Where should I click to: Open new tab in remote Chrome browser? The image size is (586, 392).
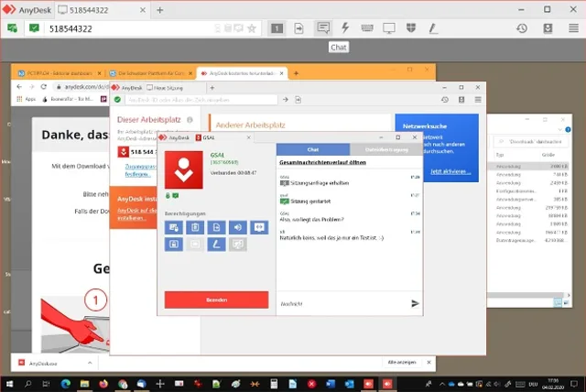coord(296,73)
